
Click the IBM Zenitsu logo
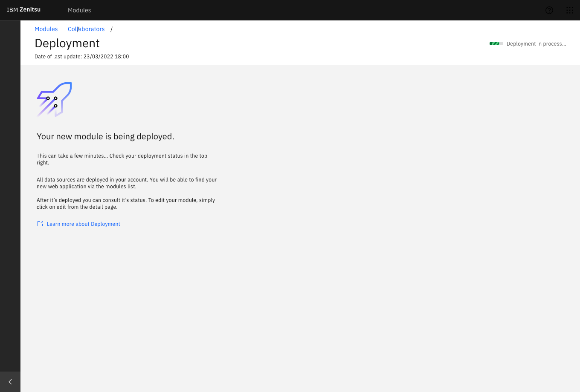tap(24, 10)
